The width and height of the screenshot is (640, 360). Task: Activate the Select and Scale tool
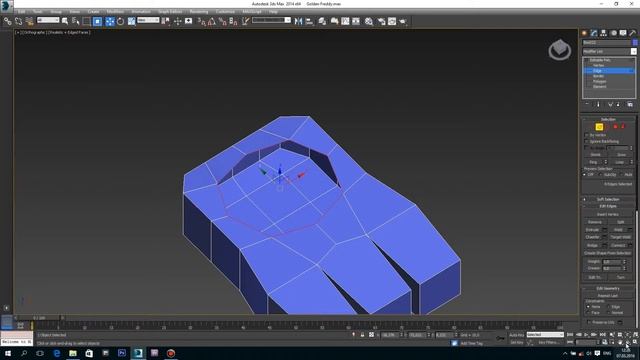pos(131,21)
